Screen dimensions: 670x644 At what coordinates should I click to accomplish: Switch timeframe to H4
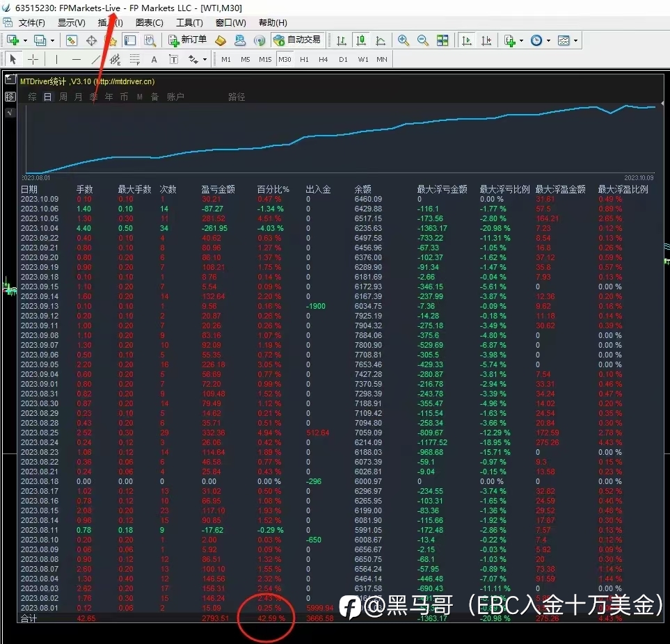(x=324, y=59)
